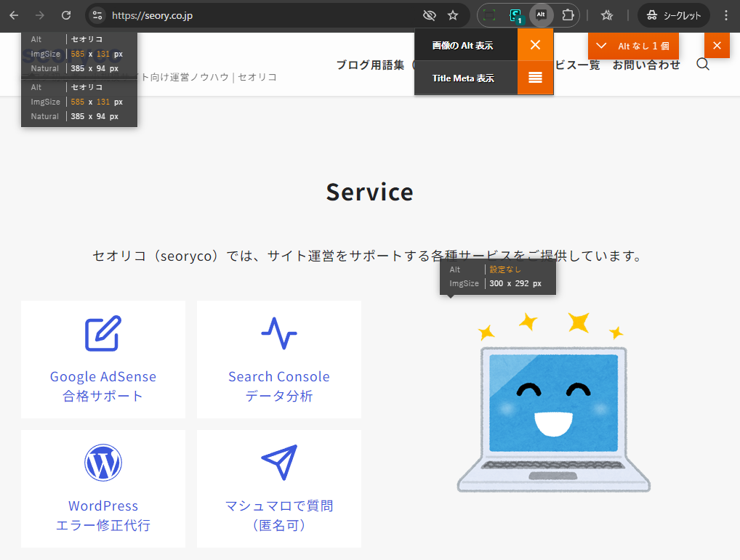The width and height of the screenshot is (740, 560).
Task: Close the orange Alt なし panel
Action: coord(717,46)
